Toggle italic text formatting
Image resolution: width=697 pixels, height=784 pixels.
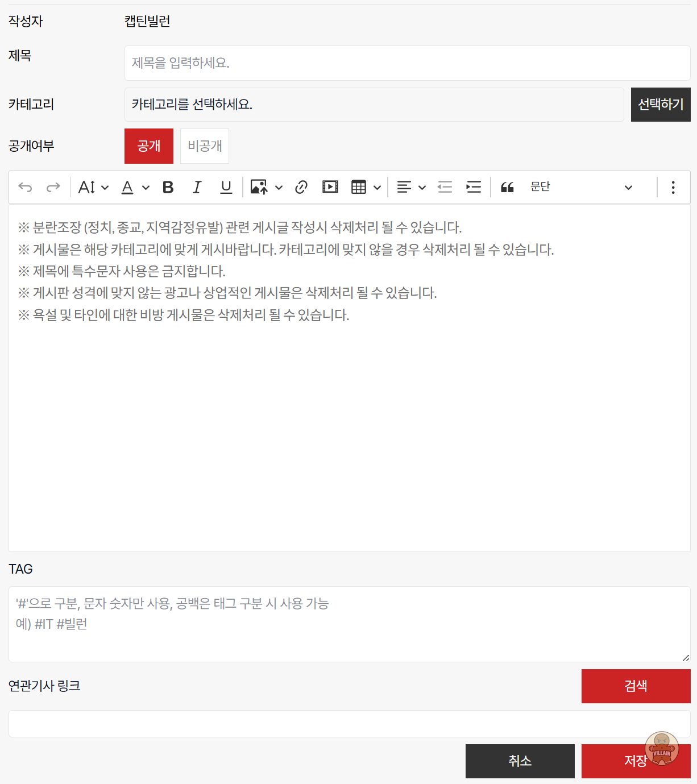pos(197,187)
